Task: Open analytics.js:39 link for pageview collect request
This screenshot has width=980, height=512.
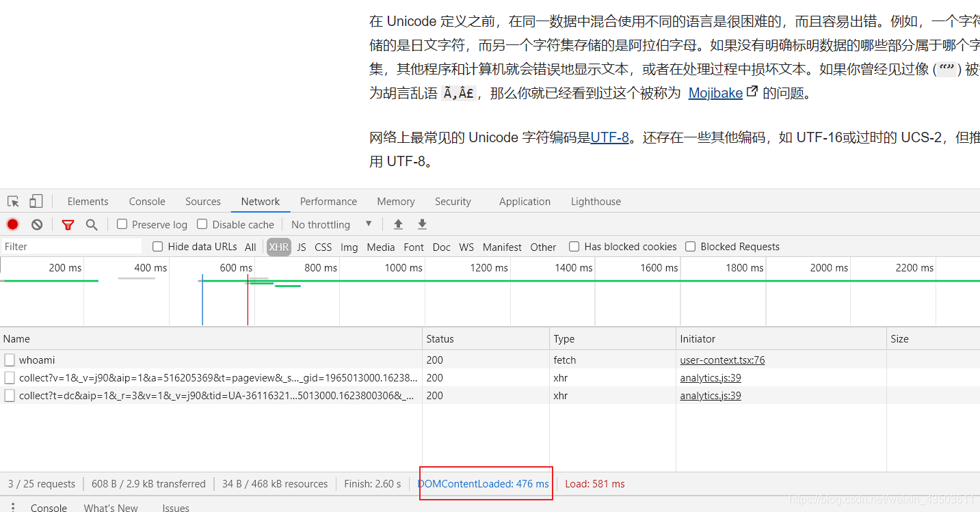Action: pos(711,378)
